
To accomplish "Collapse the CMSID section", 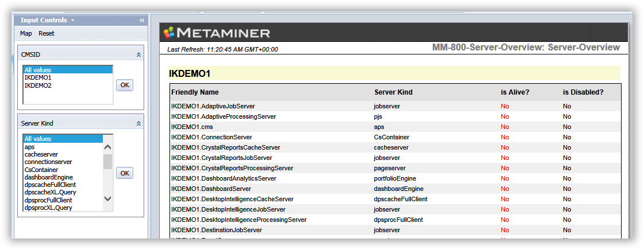I will [139, 54].
